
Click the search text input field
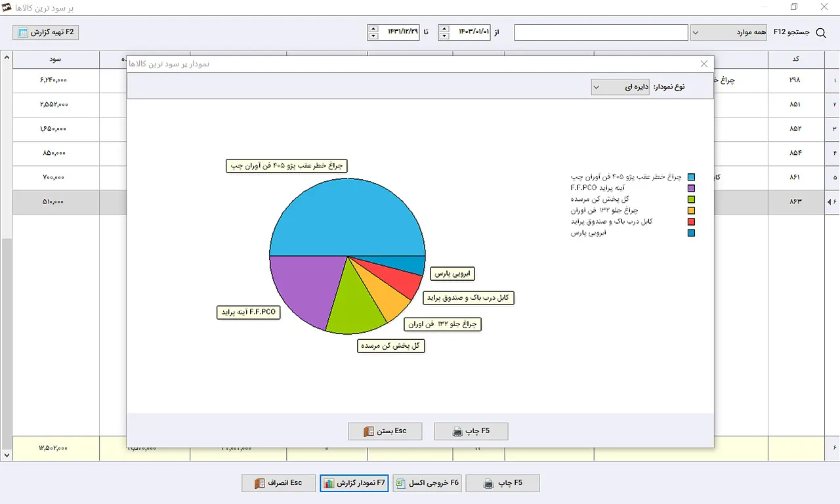coord(601,32)
